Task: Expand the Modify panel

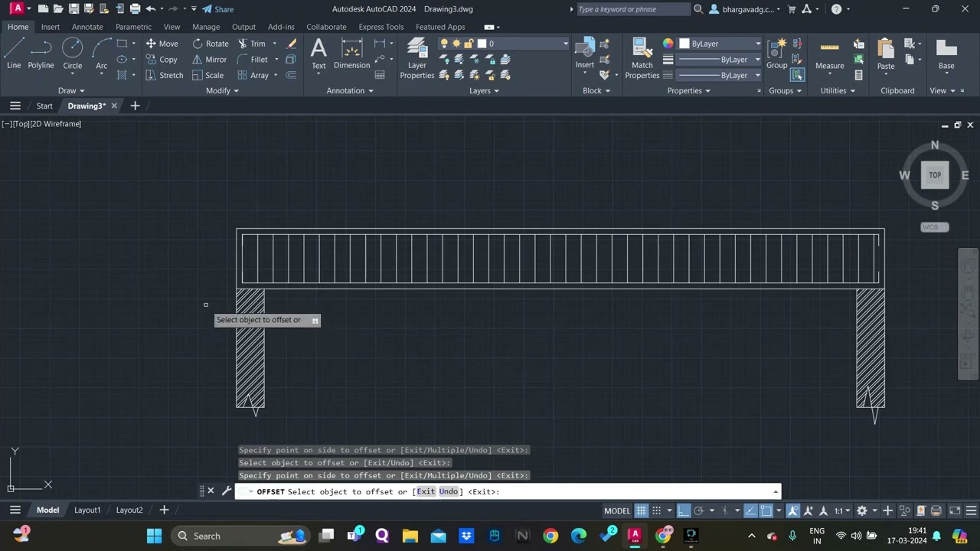Action: tap(223, 90)
